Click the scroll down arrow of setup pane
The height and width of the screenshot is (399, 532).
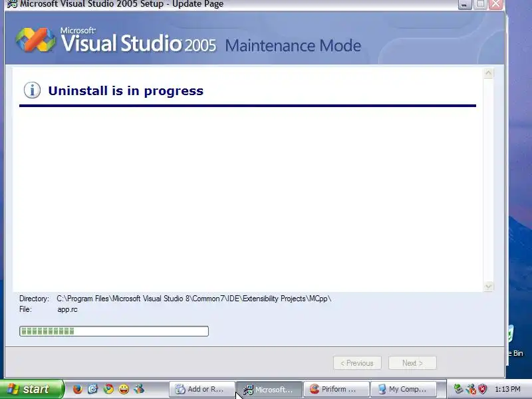pos(489,287)
